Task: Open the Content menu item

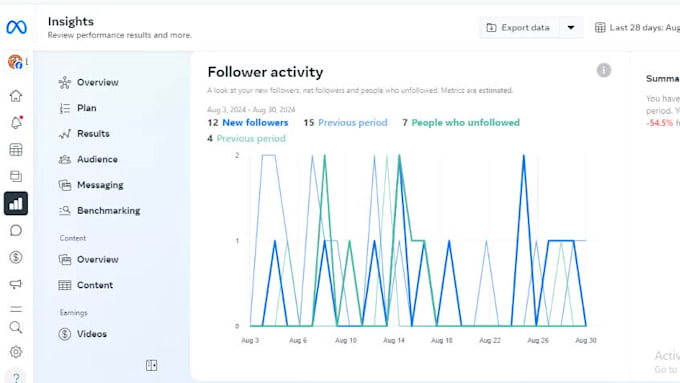Action: pyautogui.click(x=86, y=285)
